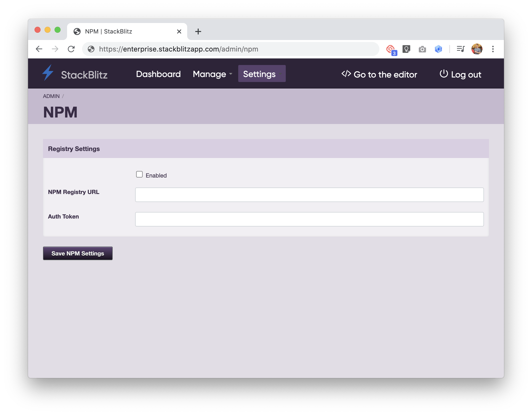Open the browser media playlist control
The height and width of the screenshot is (415, 532).
(x=460, y=49)
